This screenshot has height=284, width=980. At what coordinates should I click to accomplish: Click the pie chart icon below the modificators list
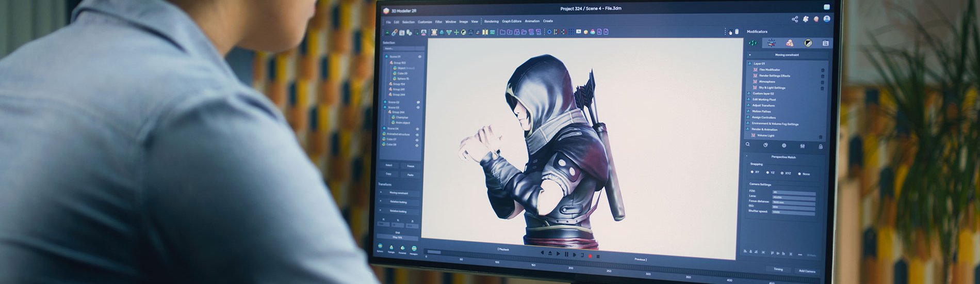click(x=765, y=145)
